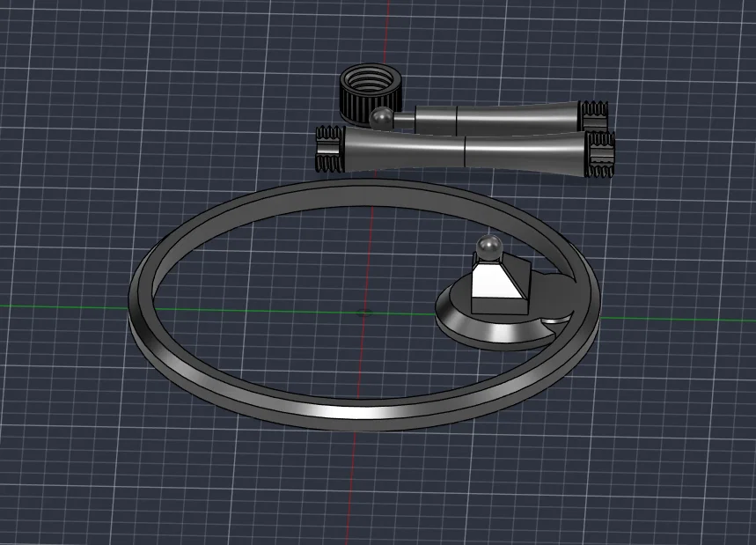Click the thin neck behind the upper rod's ball
Screen dimensions: 756x545
405,118
